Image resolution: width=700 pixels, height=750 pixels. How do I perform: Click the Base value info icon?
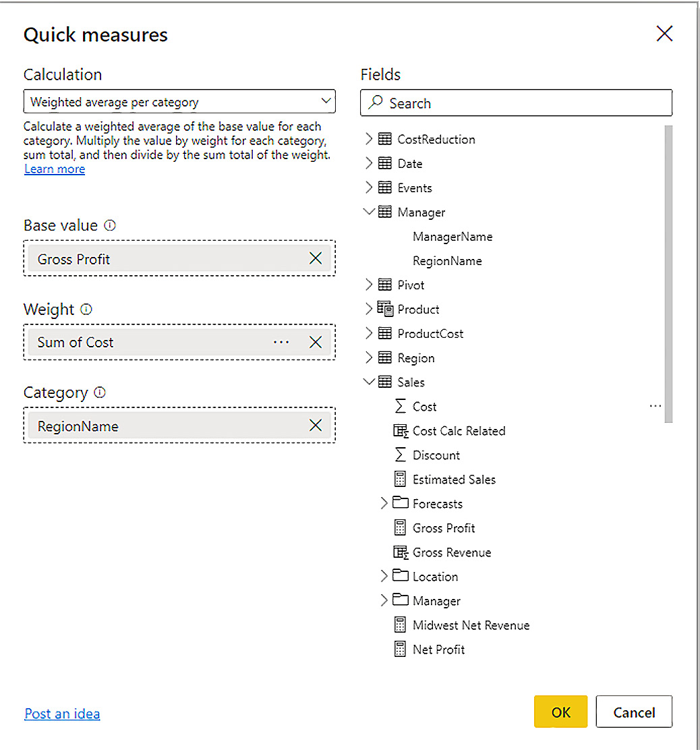[x=110, y=226]
